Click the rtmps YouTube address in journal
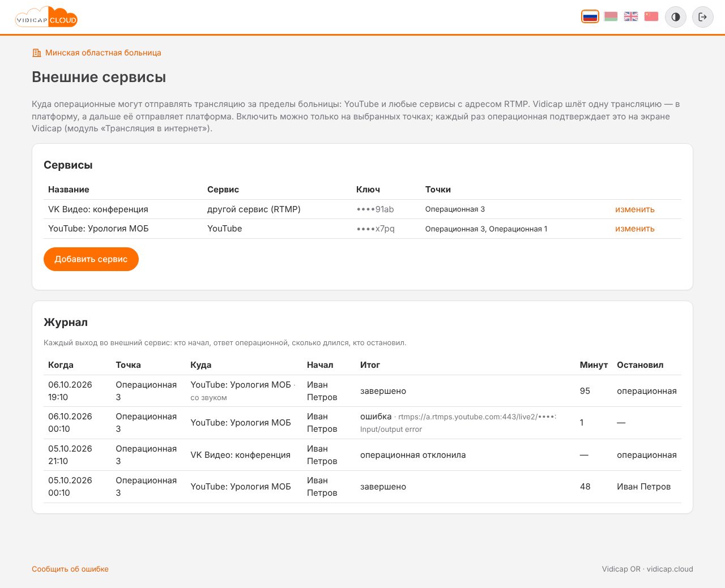This screenshot has height=588, width=725. (477, 417)
